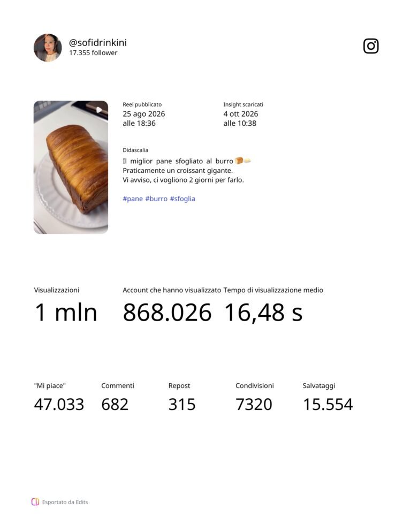Select the 17.355 follower count

click(93, 52)
